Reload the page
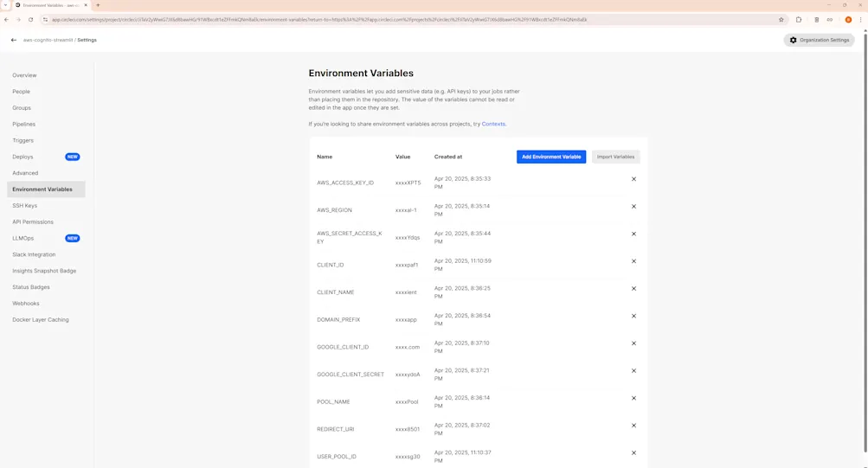The image size is (868, 468). (x=30, y=19)
